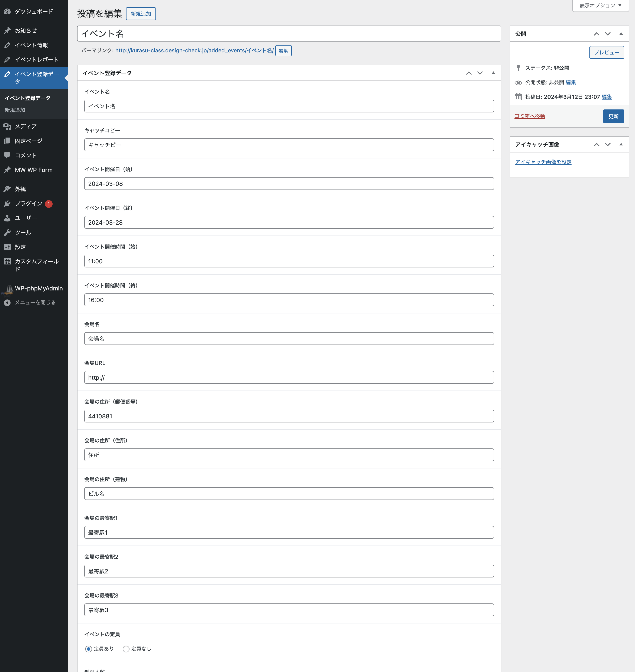Open the 新規追加 submenu entry
Image resolution: width=635 pixels, height=672 pixels.
(x=15, y=110)
